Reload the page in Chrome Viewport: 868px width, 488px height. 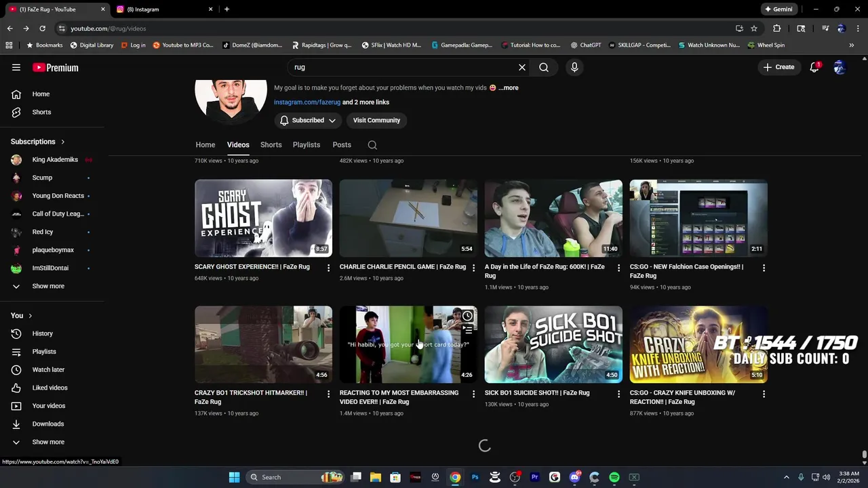coord(42,28)
